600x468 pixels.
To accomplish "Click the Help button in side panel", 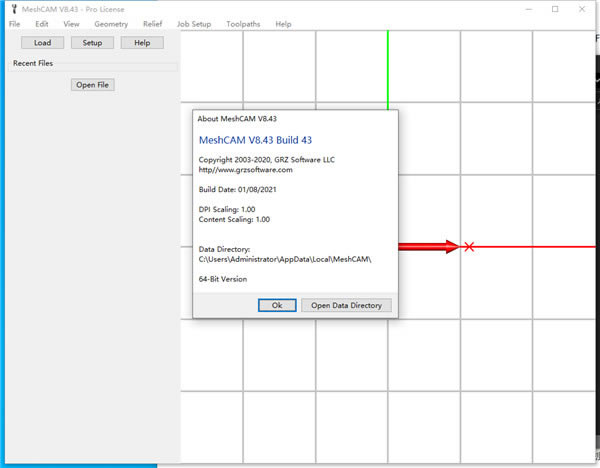I will click(x=142, y=42).
